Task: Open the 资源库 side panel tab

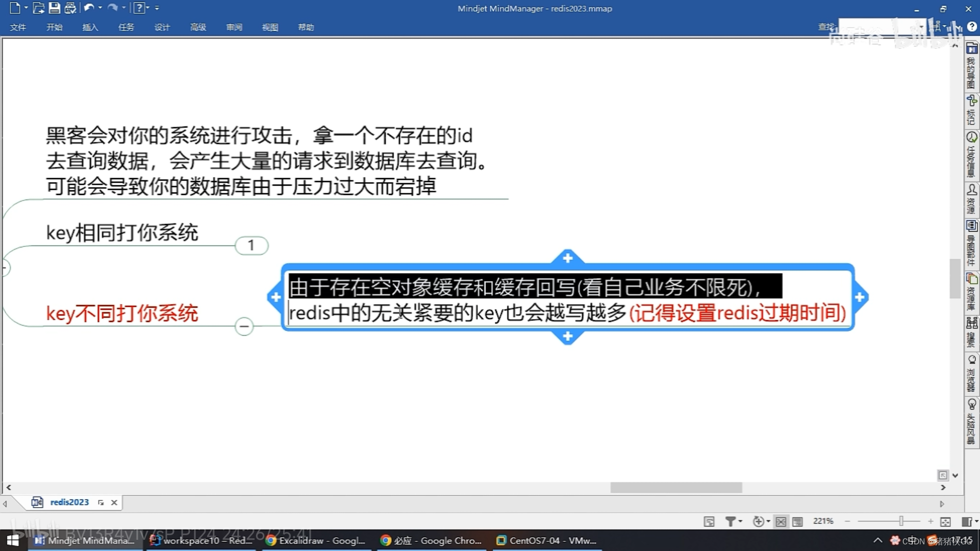Action: [x=971, y=292]
